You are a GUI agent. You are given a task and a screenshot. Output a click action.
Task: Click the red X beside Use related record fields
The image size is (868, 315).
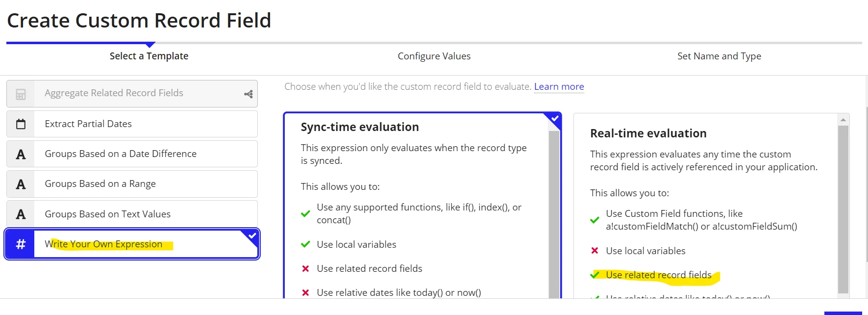(305, 268)
